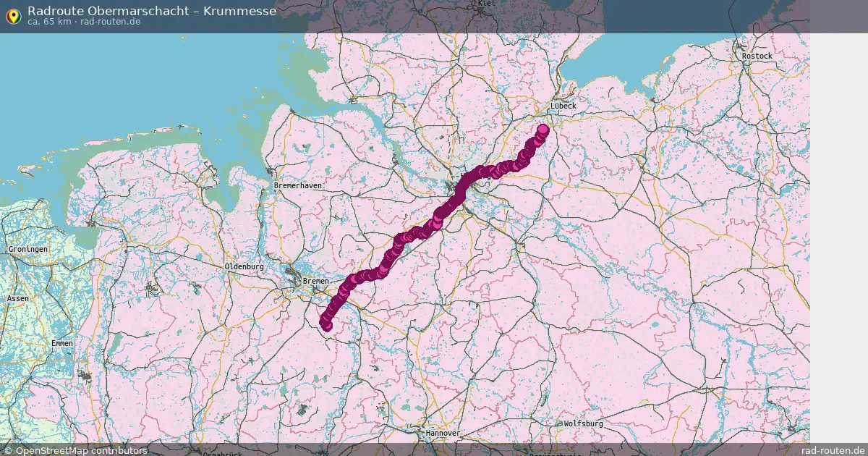Click the Wolfsburg city label
This screenshot has width=868, height=456.
(584, 423)
